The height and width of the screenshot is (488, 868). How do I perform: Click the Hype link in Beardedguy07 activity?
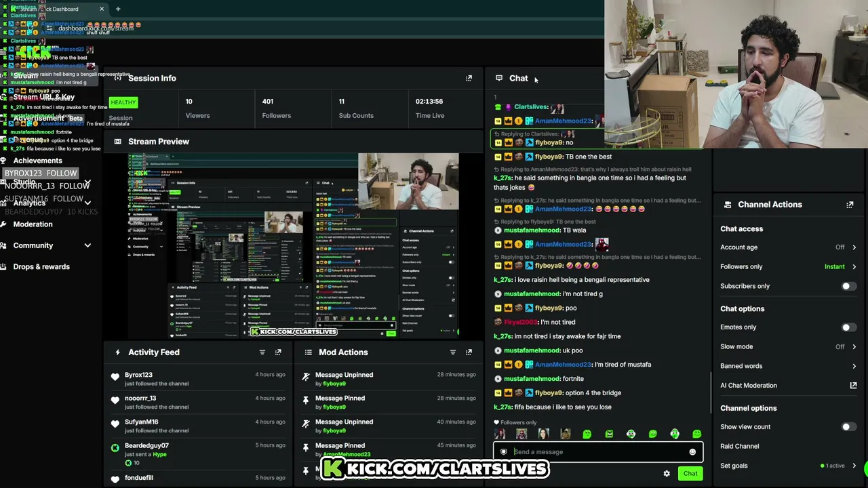click(159, 454)
